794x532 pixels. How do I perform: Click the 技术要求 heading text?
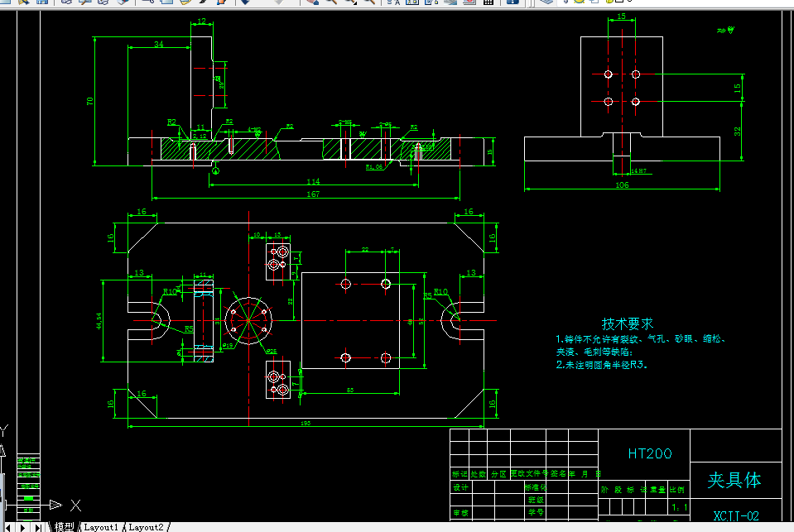pos(628,324)
